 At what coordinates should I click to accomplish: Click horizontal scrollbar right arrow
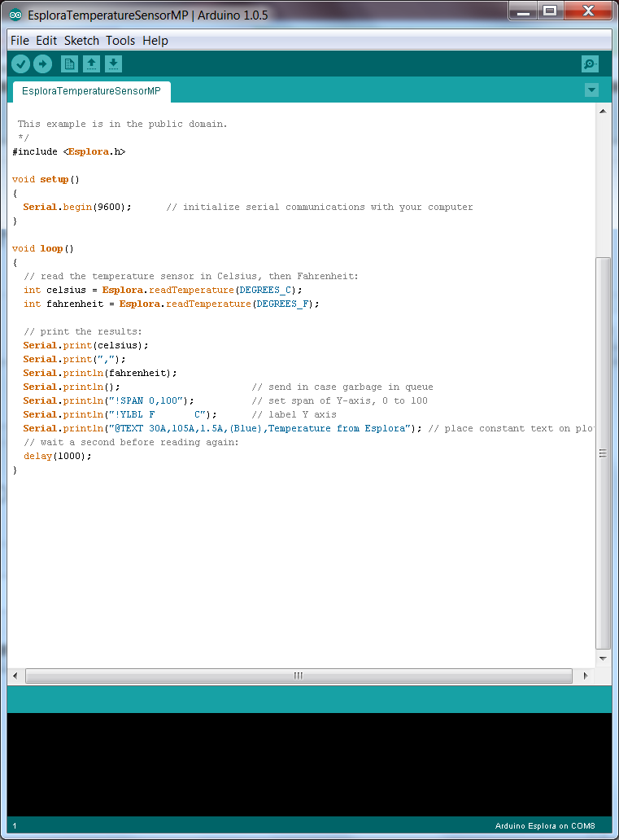tap(586, 676)
